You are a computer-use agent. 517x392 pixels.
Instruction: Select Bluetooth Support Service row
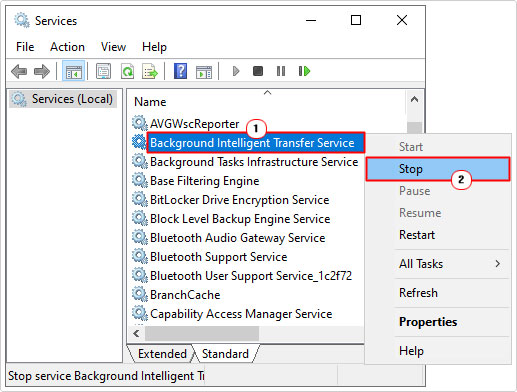tap(218, 257)
